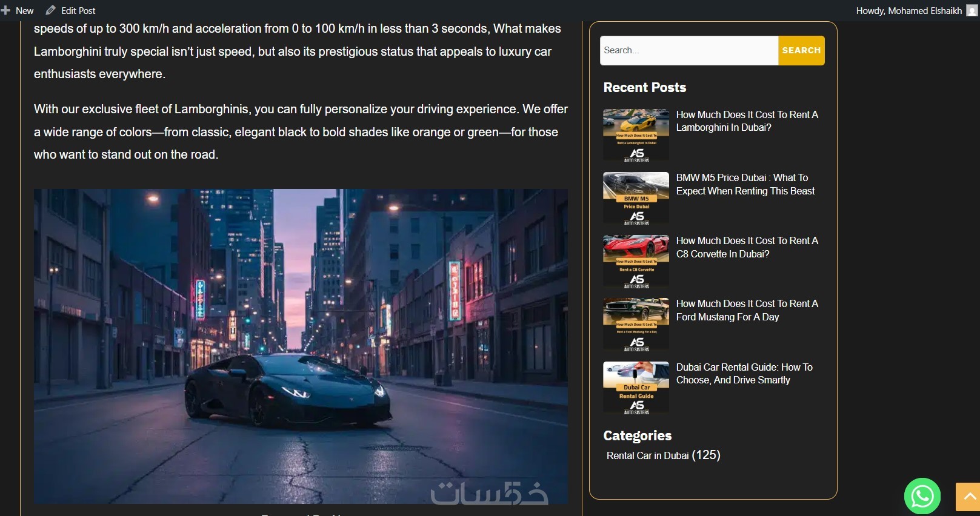The image size is (980, 516).
Task: Click the Categories heading
Action: pos(638,435)
